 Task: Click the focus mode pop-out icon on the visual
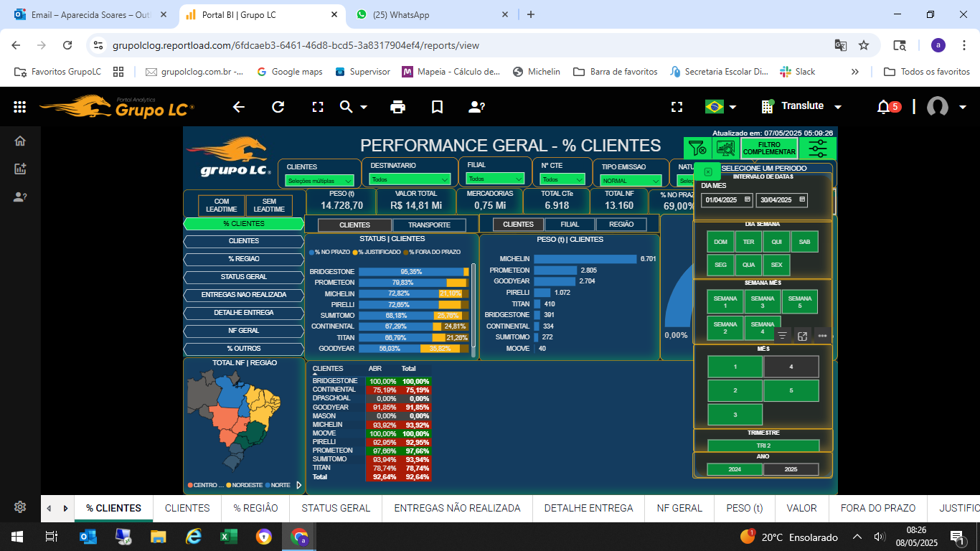pos(803,335)
